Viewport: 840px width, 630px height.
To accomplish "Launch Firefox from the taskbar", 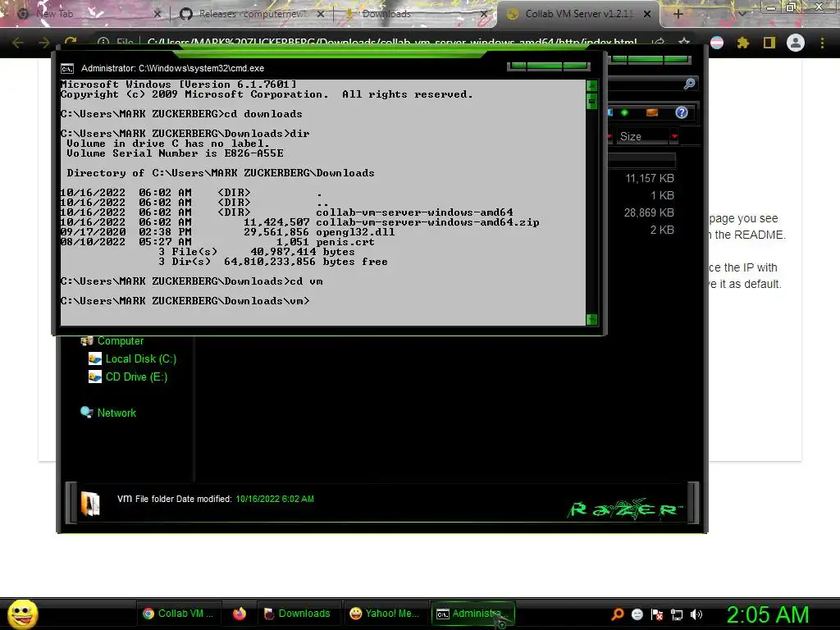I will [239, 614].
